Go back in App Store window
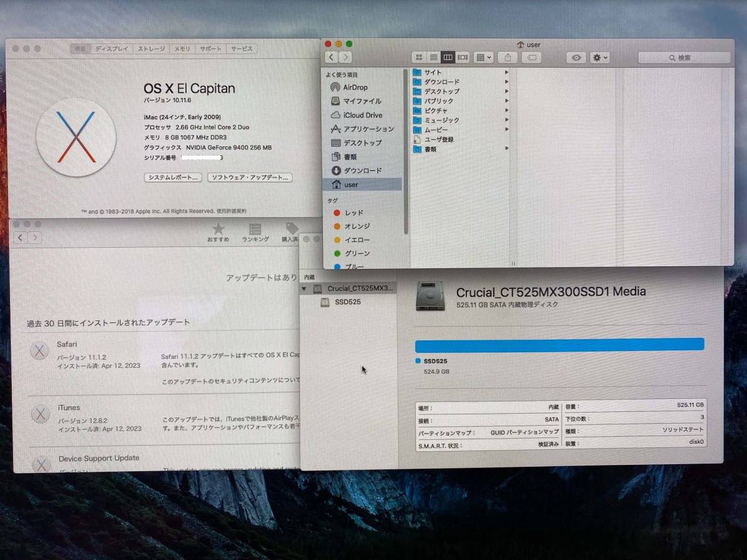The width and height of the screenshot is (747, 560). point(21,238)
